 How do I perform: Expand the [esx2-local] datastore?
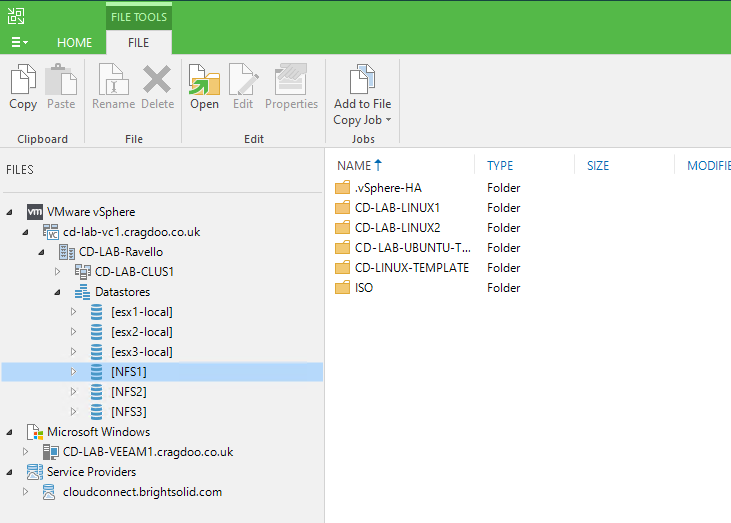pos(73,331)
